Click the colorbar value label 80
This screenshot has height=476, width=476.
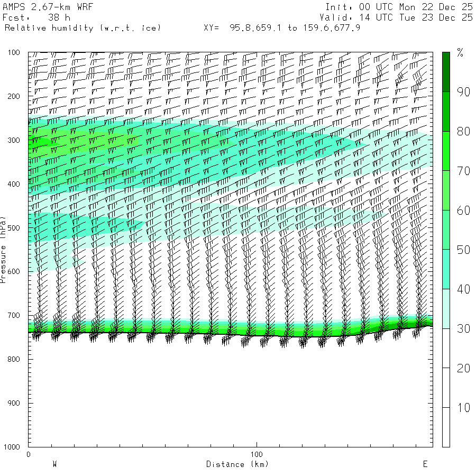(x=463, y=131)
